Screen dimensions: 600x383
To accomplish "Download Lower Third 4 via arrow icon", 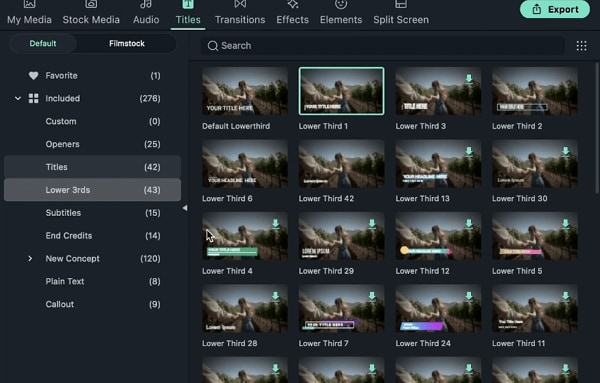I will click(276, 223).
